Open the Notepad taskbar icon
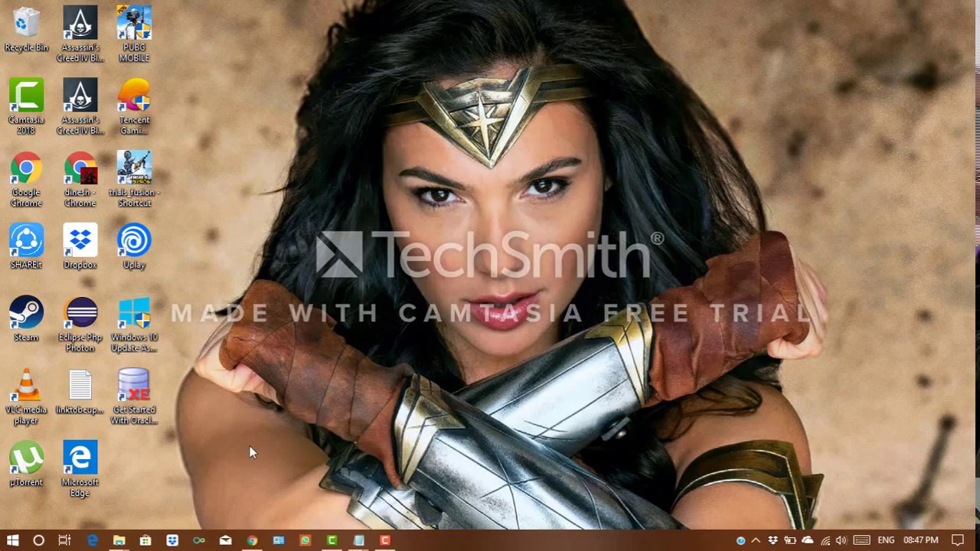The image size is (980, 551). 358,540
